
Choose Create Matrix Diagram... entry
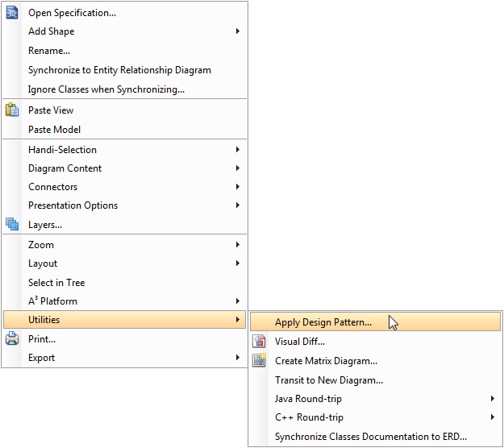click(x=375, y=361)
